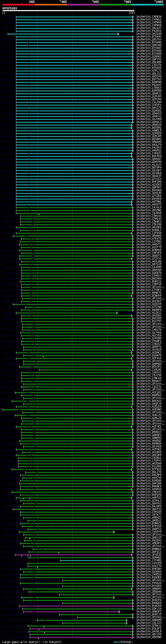Choose hit UniRef100_B6CK64
The image size is (166, 644).
pyautogui.click(x=149, y=279)
